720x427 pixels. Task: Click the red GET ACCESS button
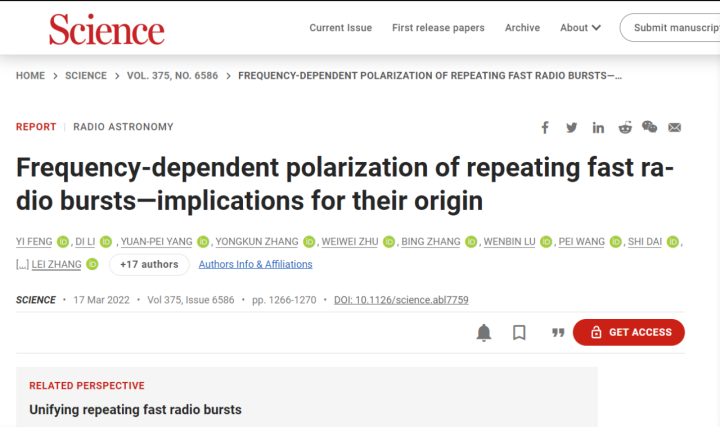(x=629, y=332)
